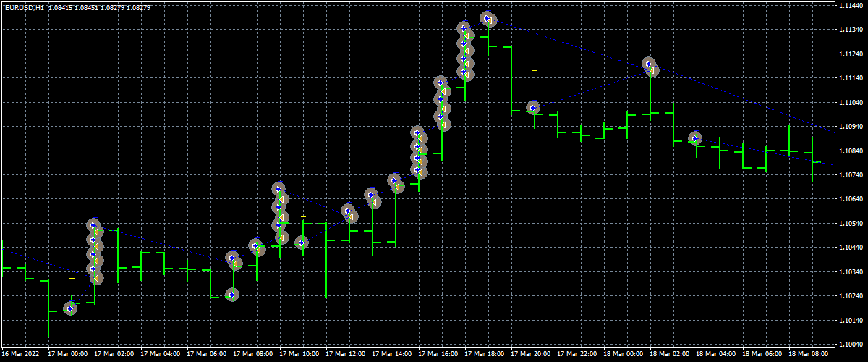The image size is (868, 362).
Task: Click the 17 Mar 14:00 time label
Action: tap(391, 355)
